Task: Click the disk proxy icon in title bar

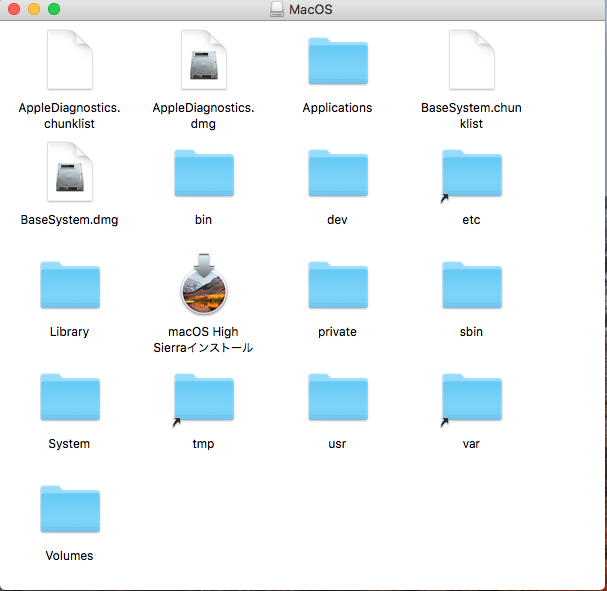Action: coord(277,10)
